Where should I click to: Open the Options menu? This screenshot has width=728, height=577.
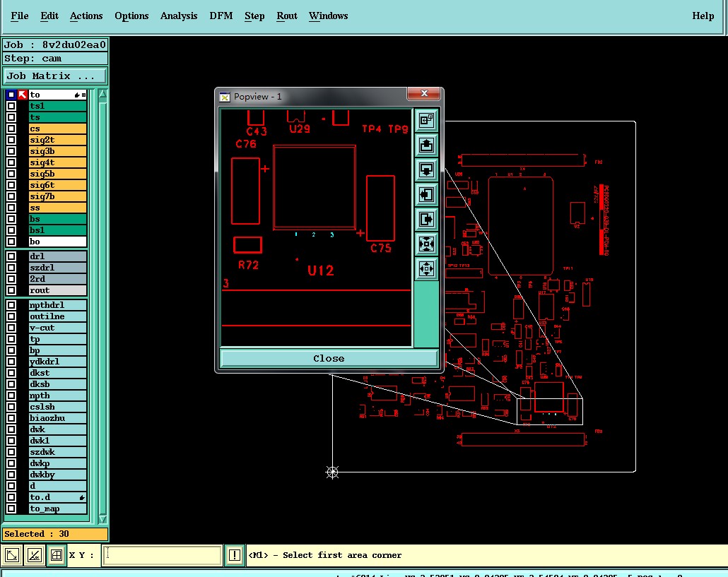coord(131,16)
